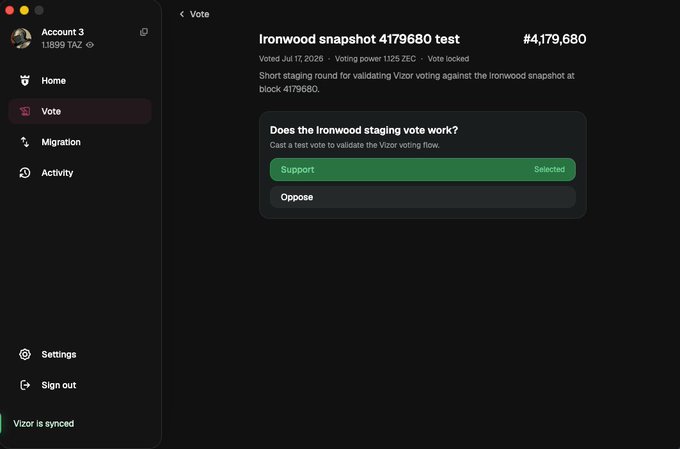Image resolution: width=680 pixels, height=449 pixels.
Task: Go back using the chevron arrow
Action: pos(182,14)
